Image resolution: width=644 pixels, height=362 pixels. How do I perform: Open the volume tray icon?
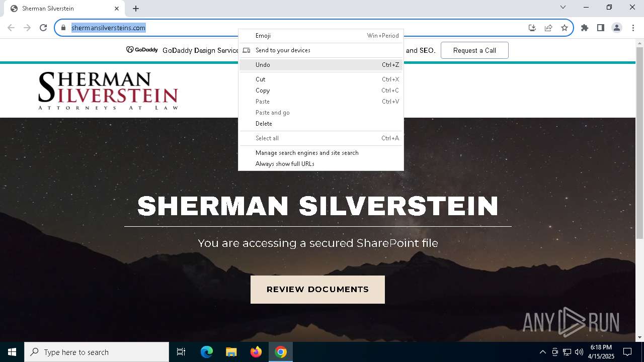click(579, 352)
